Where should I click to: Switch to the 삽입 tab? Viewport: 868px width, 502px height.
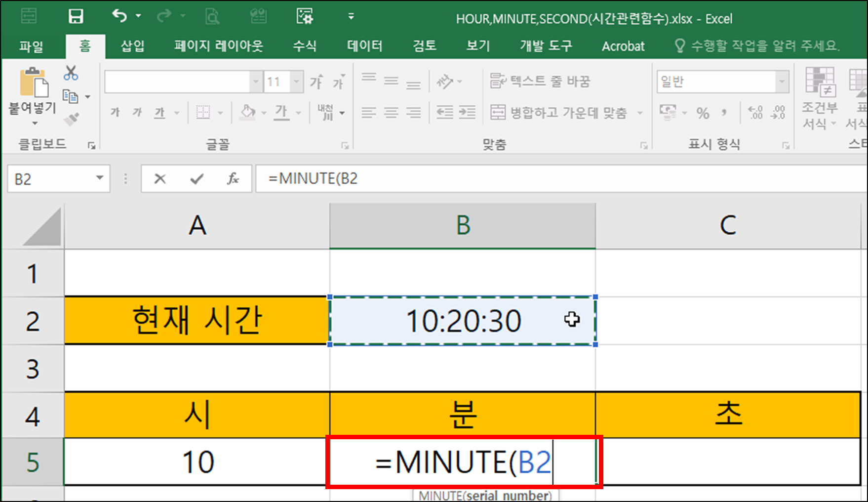tap(133, 46)
